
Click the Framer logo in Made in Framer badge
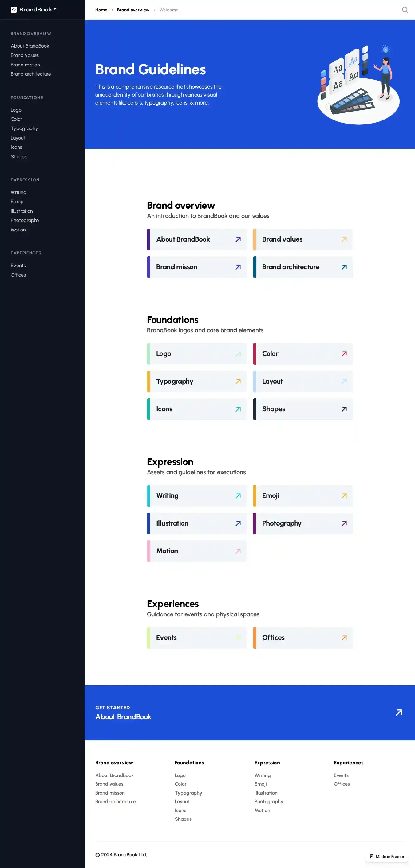point(371,856)
